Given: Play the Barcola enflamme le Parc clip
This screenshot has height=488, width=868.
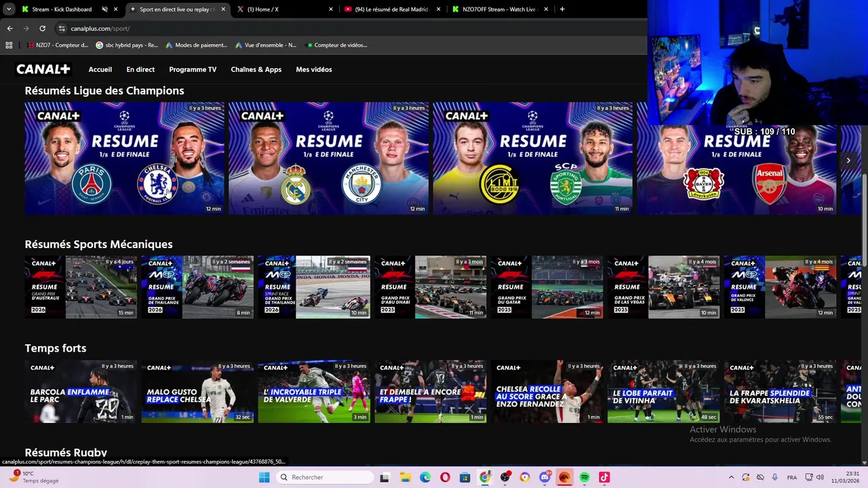Looking at the screenshot, I should coord(81,391).
